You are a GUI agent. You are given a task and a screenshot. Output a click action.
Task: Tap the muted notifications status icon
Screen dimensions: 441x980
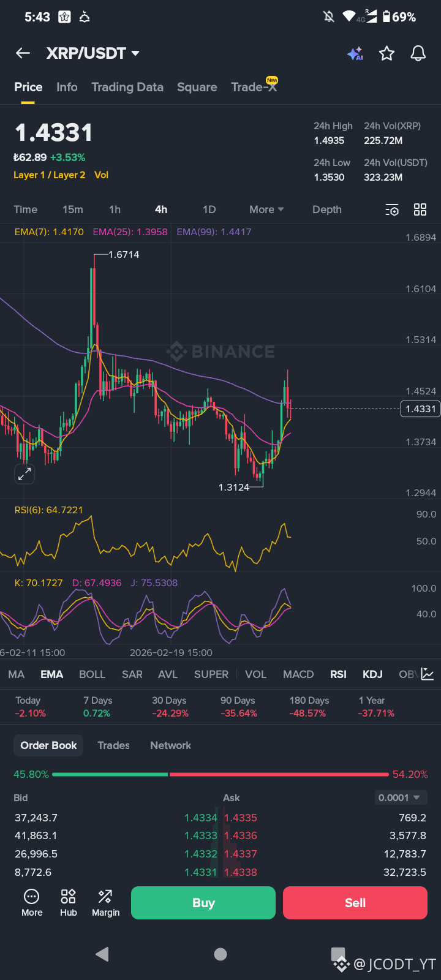click(329, 17)
